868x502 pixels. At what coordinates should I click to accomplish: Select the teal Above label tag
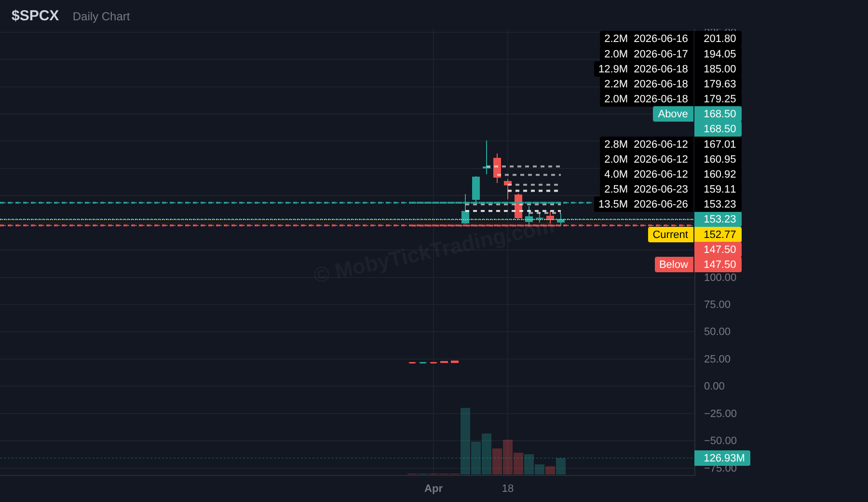tap(673, 114)
